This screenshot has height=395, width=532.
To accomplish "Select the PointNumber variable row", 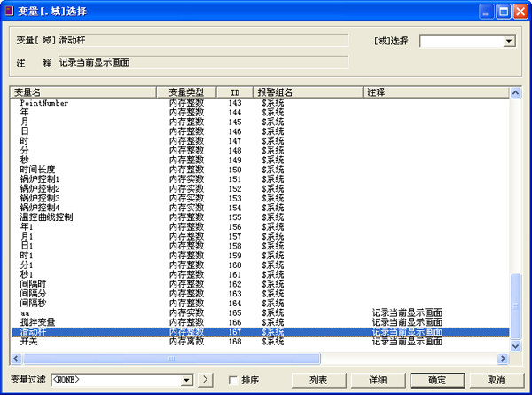I will pyautogui.click(x=260, y=103).
